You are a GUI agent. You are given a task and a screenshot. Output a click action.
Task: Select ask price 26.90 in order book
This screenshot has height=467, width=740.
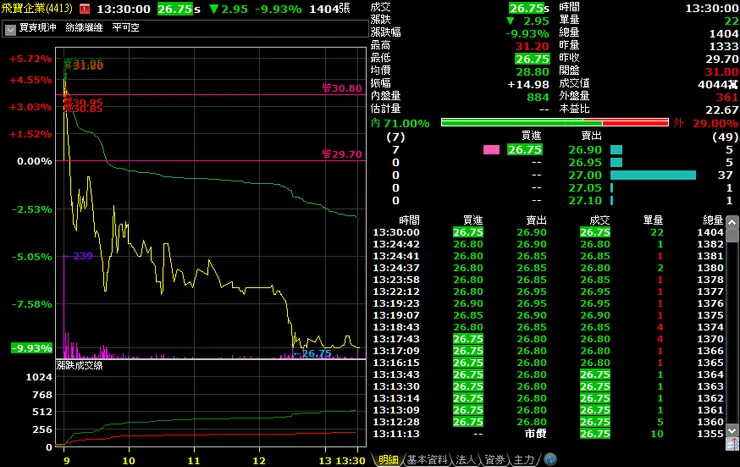pos(585,150)
